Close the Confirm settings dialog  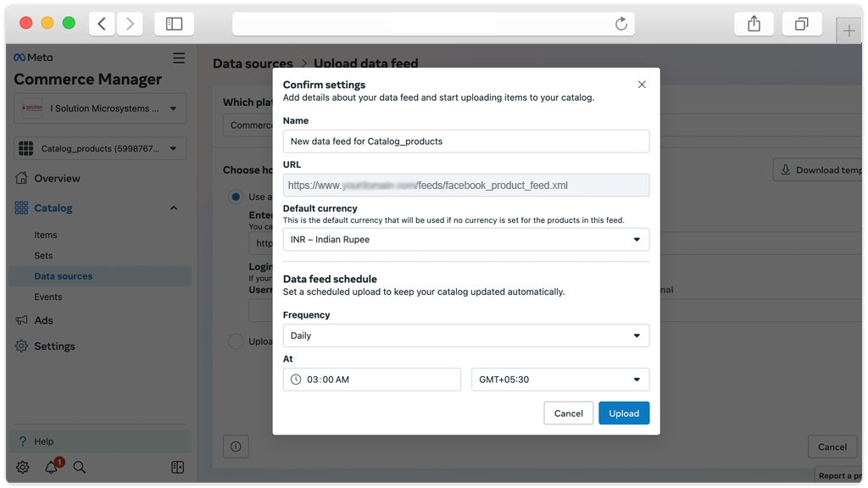[x=642, y=85]
